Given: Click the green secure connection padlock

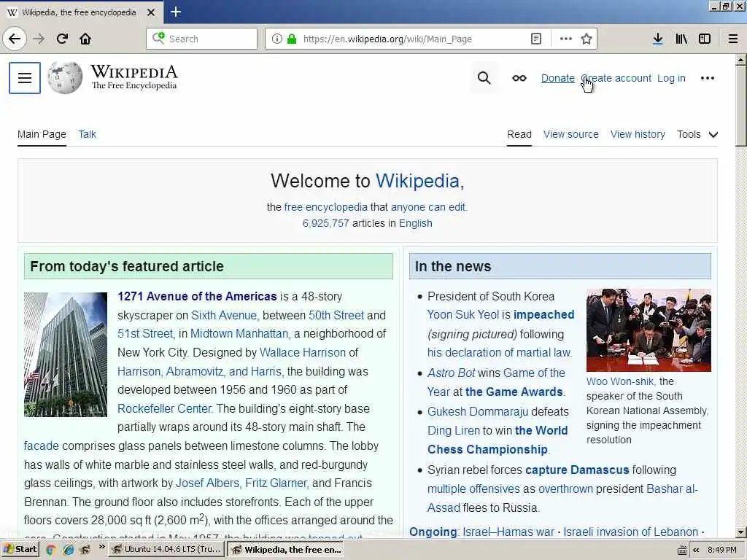Looking at the screenshot, I should point(292,39).
